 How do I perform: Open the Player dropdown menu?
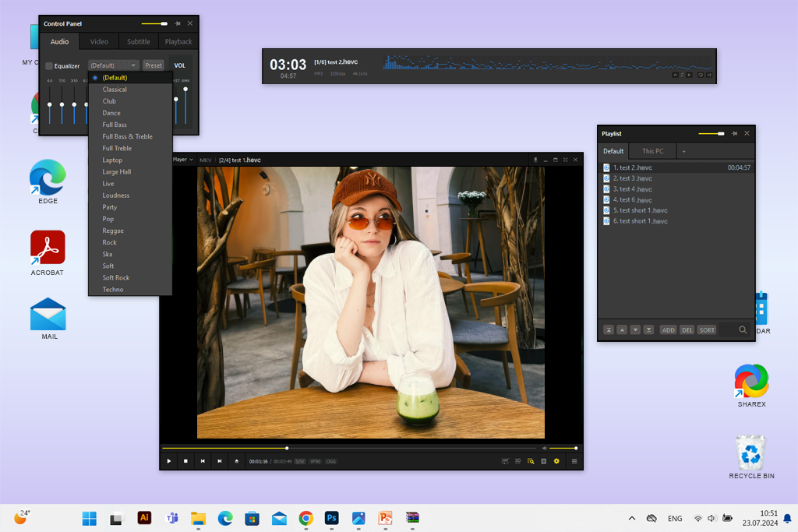click(x=182, y=160)
